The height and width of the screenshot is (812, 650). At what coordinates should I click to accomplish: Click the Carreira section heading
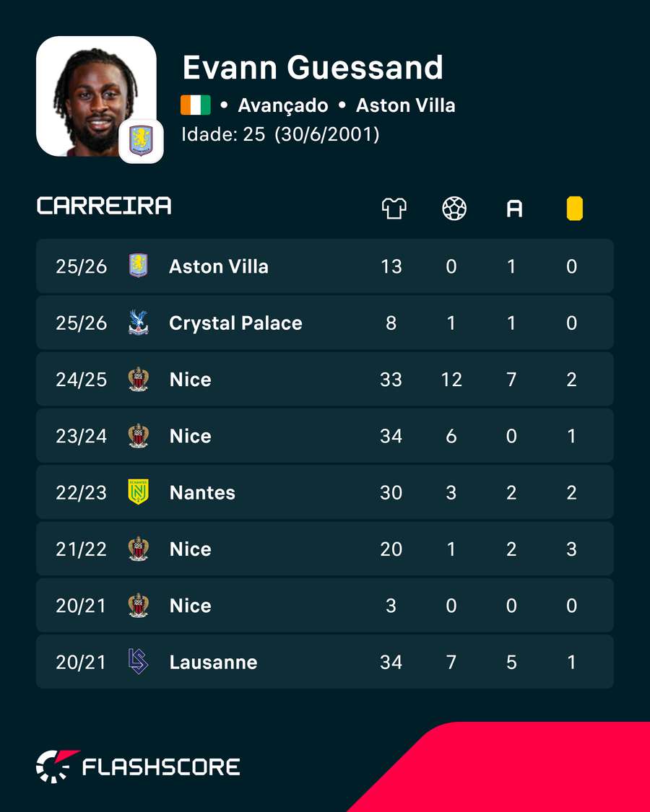104,206
